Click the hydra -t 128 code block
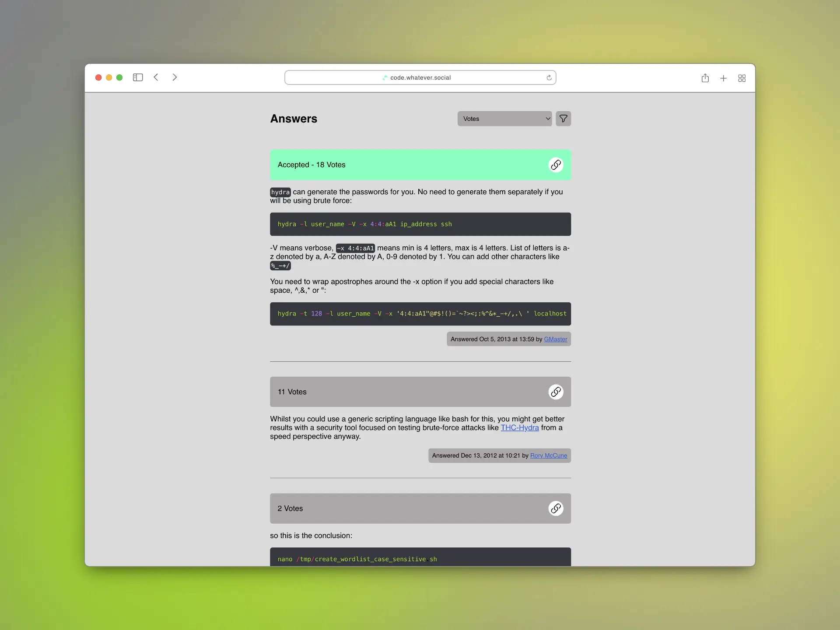Image resolution: width=840 pixels, height=630 pixels. click(420, 314)
